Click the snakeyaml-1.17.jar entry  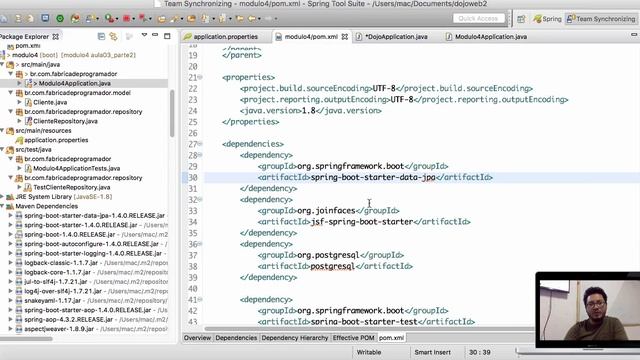tap(52, 300)
